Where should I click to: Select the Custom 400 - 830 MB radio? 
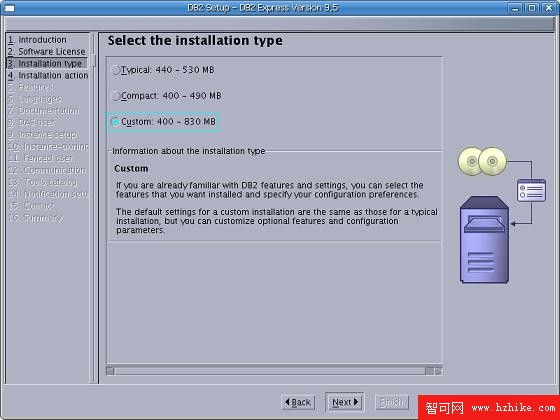click(x=115, y=122)
